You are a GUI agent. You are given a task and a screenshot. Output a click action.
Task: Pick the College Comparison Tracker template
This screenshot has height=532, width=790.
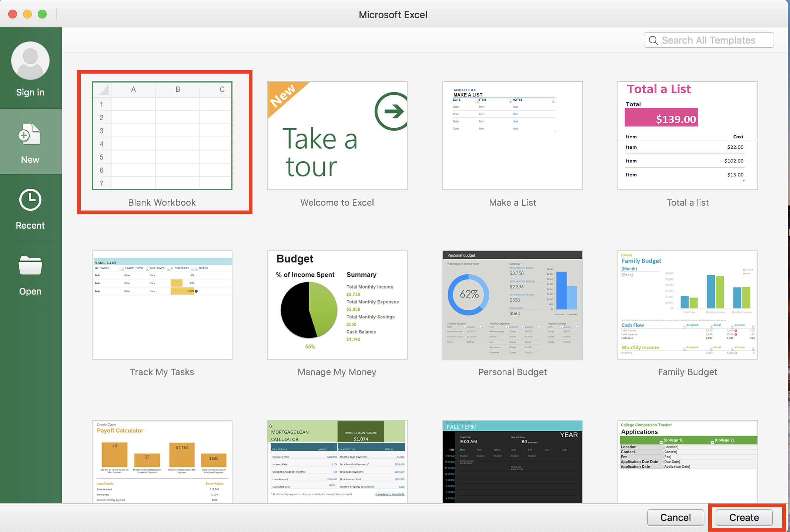click(x=688, y=462)
